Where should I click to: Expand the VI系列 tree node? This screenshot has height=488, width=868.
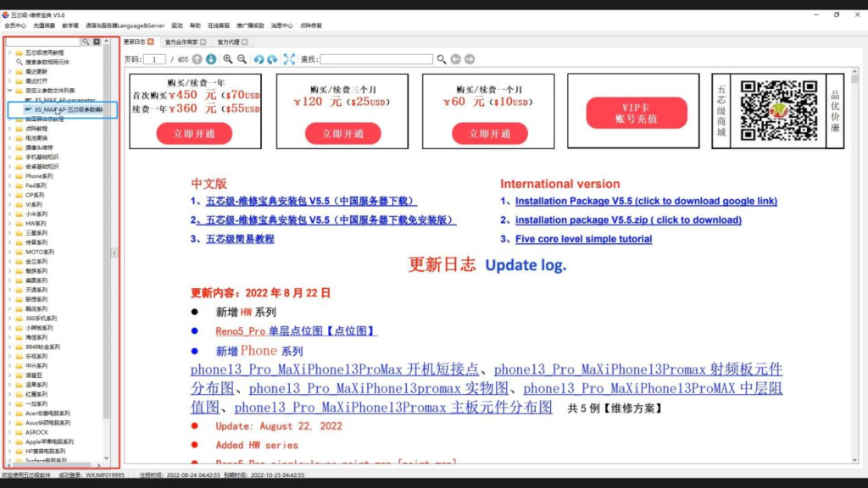pos(9,204)
